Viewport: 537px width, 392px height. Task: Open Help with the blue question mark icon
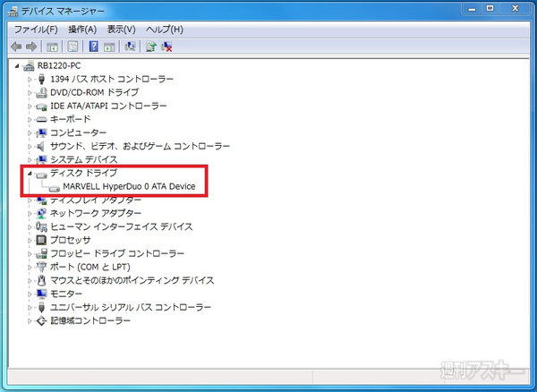[x=93, y=47]
